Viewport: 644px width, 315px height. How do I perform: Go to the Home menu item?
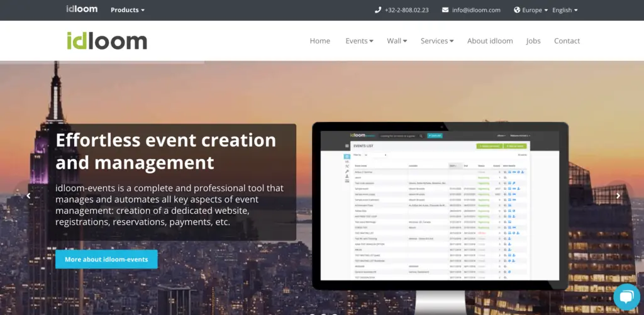point(320,41)
